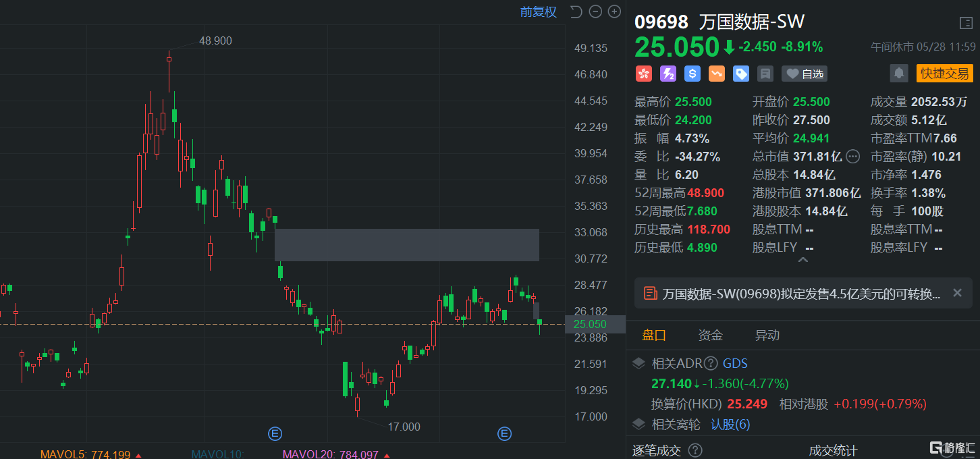The height and width of the screenshot is (459, 980).
Task: Click the 市盈率(静) value 10.21
Action: coord(946,157)
